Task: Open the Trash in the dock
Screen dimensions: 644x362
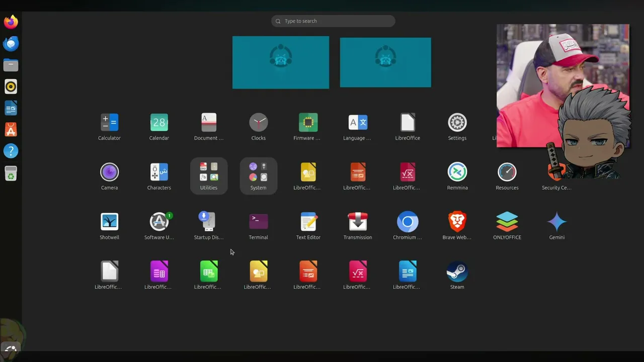Action: [11, 173]
